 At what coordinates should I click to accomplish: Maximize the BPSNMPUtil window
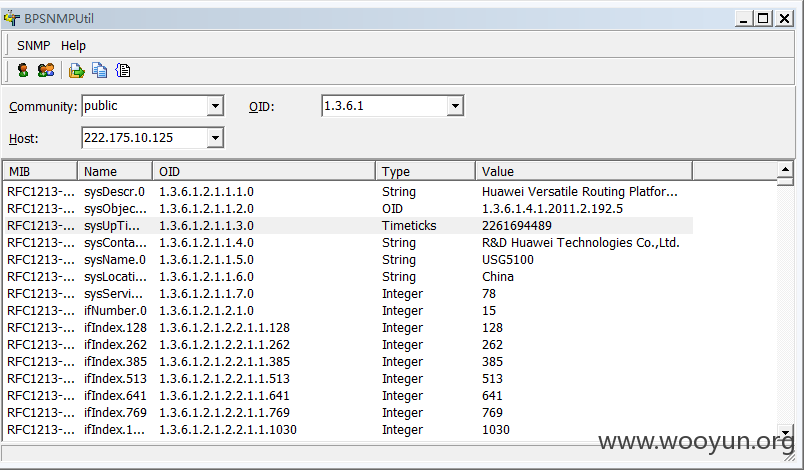pyautogui.click(x=763, y=18)
